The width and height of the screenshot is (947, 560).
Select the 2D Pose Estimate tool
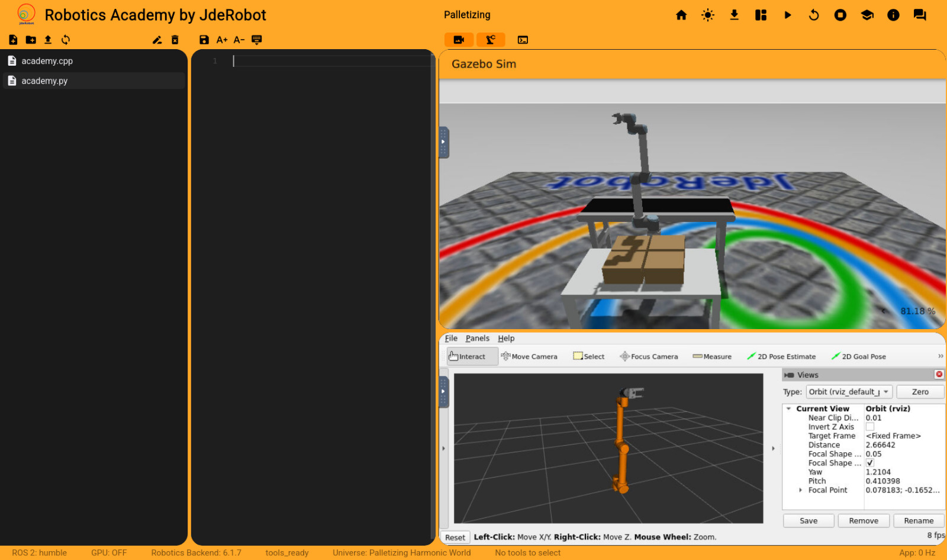pyautogui.click(x=781, y=356)
